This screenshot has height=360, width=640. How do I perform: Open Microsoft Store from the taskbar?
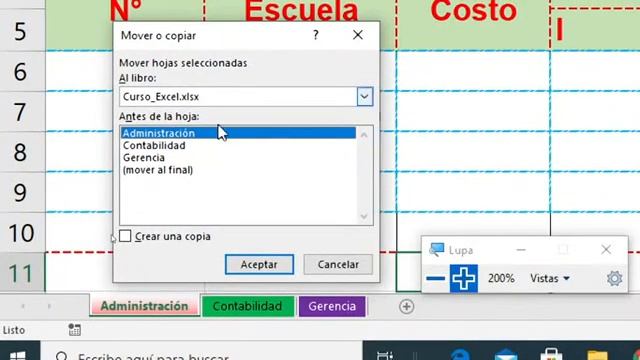[551, 354]
